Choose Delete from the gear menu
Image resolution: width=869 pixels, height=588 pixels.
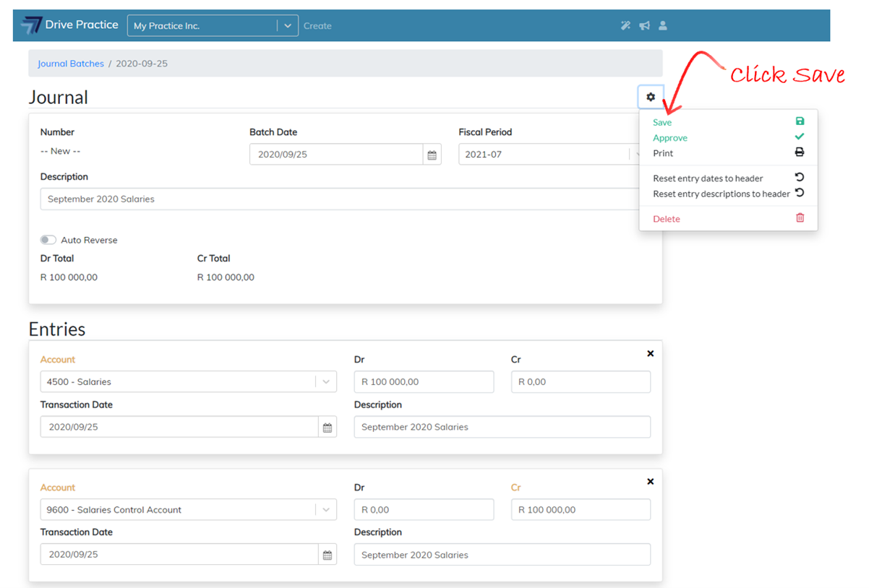667,219
